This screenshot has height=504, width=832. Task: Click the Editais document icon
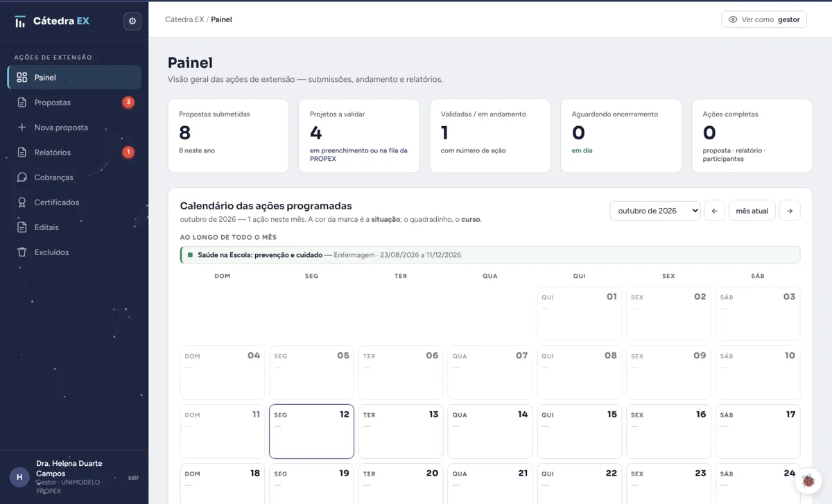click(22, 227)
